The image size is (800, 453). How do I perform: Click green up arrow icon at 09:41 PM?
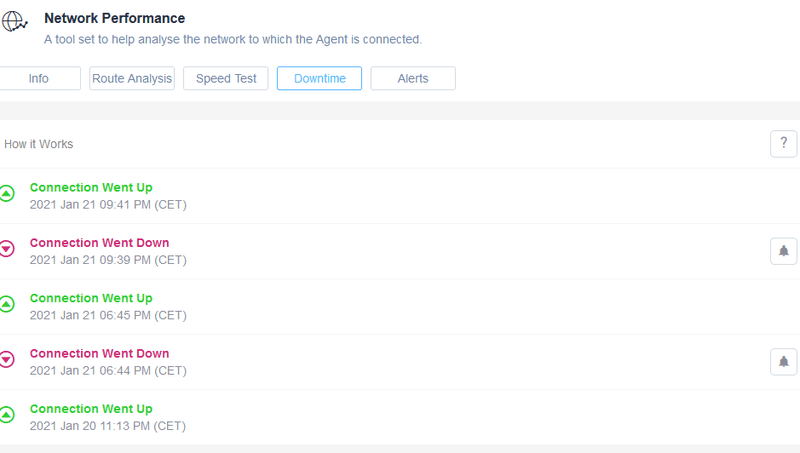tap(7, 194)
